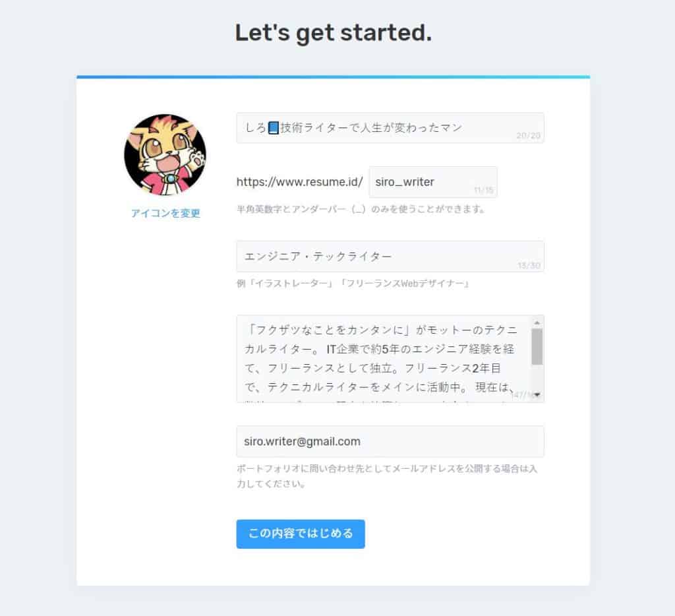675x616 pixels.
Task: Click the 11/15 ID character counter
Action: [483, 190]
